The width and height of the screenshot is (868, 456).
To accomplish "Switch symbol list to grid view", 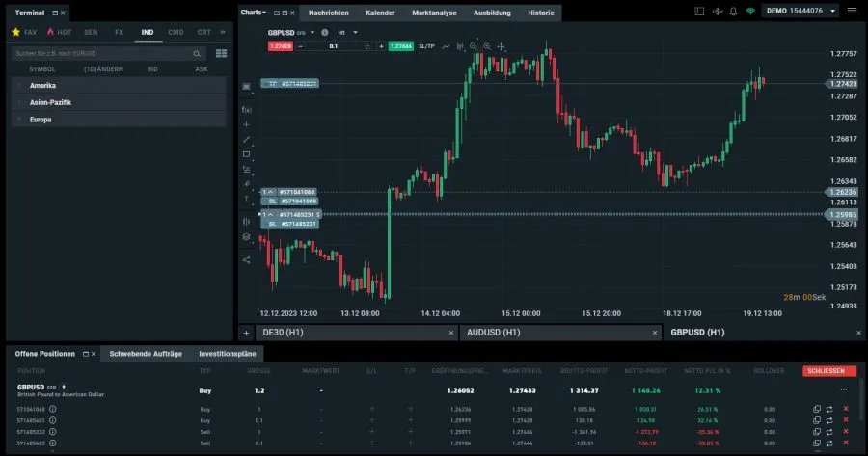I will pos(221,53).
